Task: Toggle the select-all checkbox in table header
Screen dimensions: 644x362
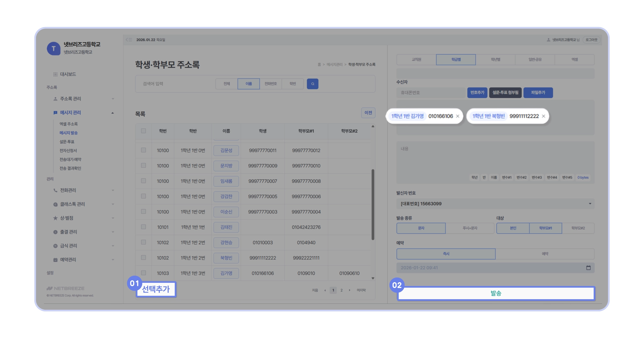Action: coord(143,131)
